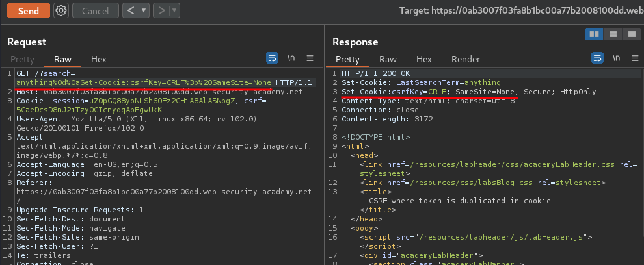Switch Response panel to Pretty tab
Image resolution: width=644 pixels, height=265 pixels.
click(347, 60)
